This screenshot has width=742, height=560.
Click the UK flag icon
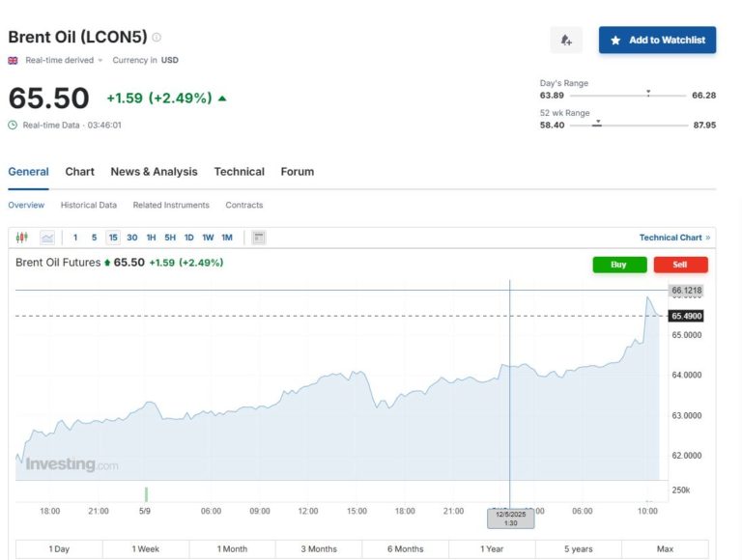click(x=14, y=61)
